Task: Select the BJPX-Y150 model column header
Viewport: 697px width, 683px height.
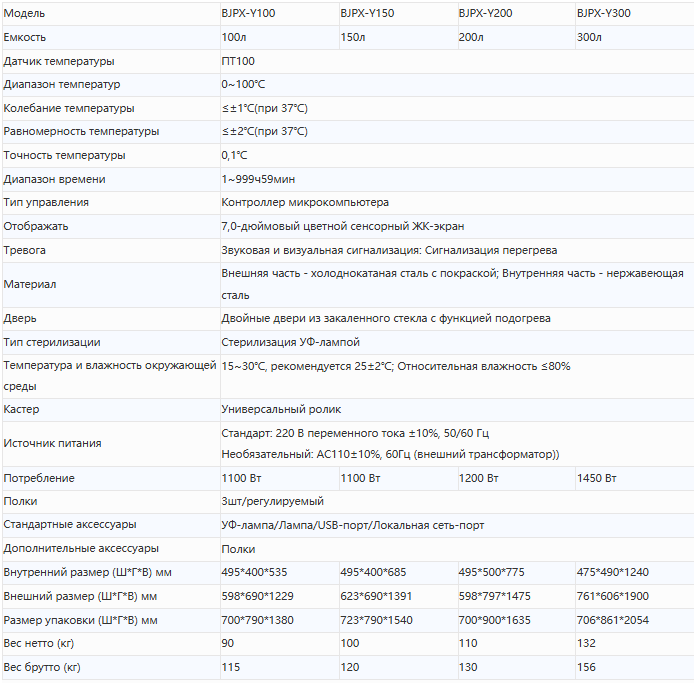Action: point(367,14)
